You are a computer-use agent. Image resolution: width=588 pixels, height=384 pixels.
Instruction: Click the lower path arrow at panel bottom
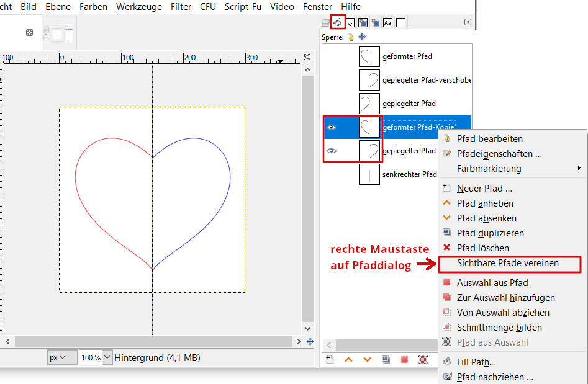click(x=367, y=359)
